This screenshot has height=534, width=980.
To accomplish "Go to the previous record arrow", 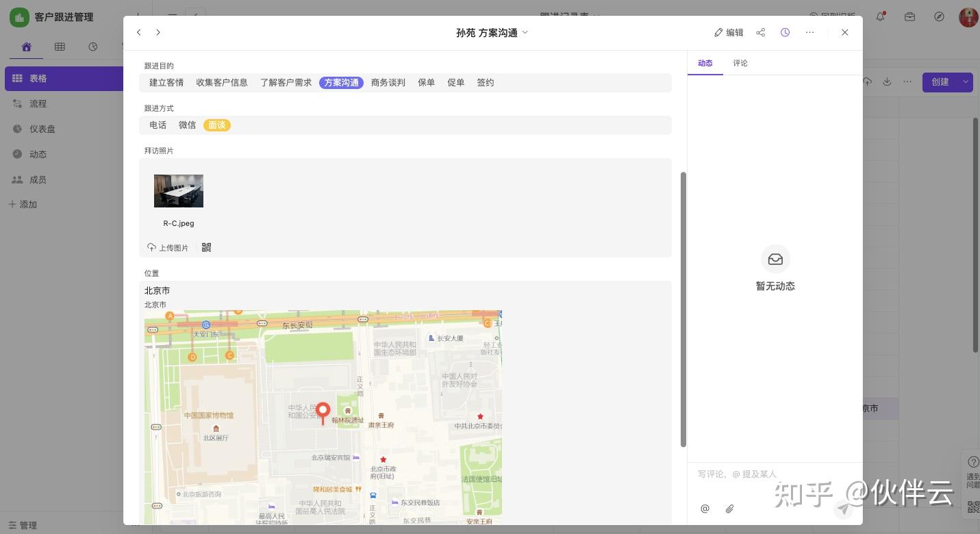I will click(x=139, y=32).
